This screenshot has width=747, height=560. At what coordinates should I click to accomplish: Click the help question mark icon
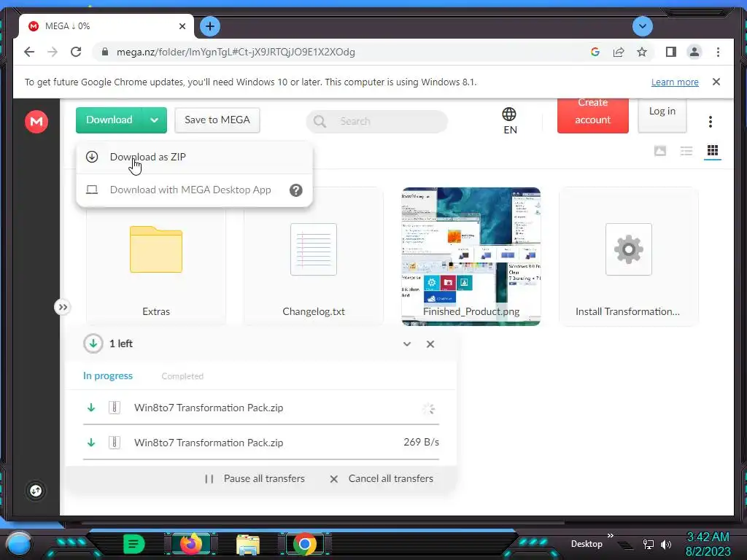296,190
